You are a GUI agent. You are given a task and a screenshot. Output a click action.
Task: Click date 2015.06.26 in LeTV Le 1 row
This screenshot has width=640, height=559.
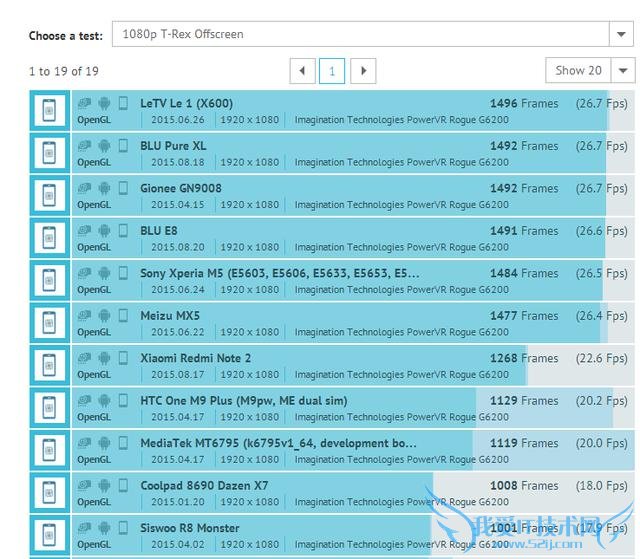click(x=178, y=120)
